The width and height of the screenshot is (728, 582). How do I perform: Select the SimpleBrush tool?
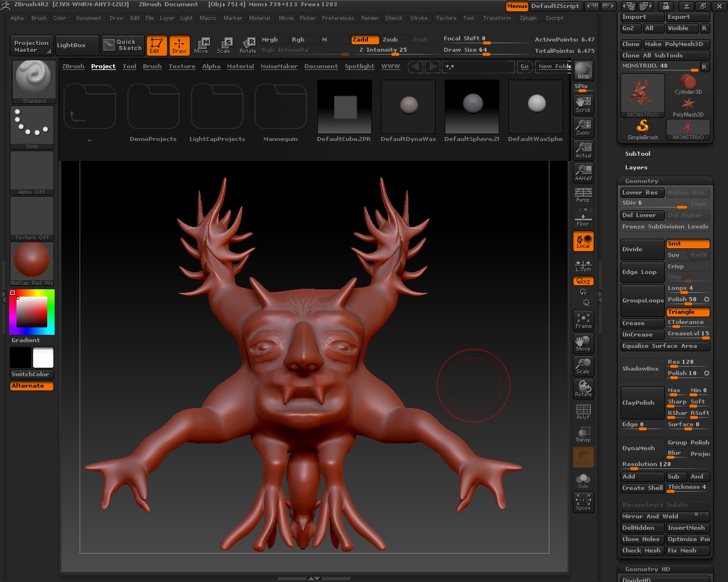pyautogui.click(x=643, y=130)
